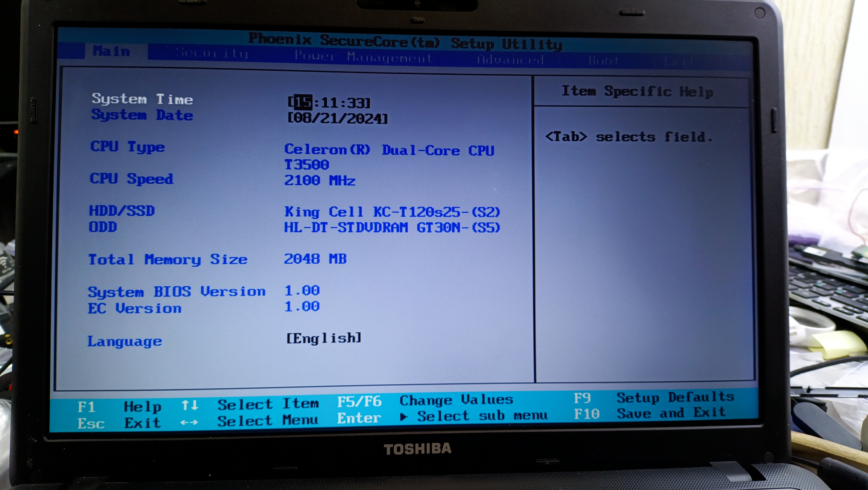The height and width of the screenshot is (490, 868).
Task: Click the T3500 model text
Action: coord(307,165)
